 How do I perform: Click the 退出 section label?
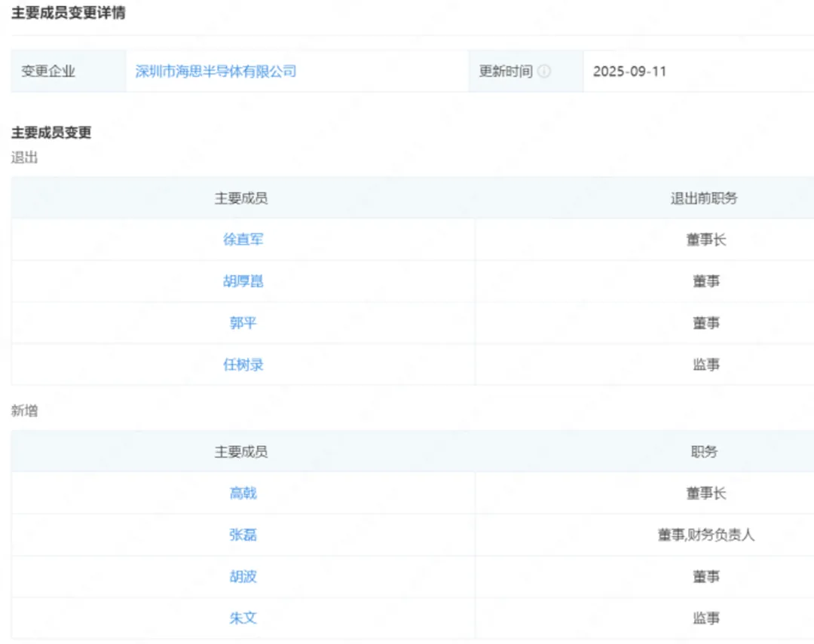24,157
